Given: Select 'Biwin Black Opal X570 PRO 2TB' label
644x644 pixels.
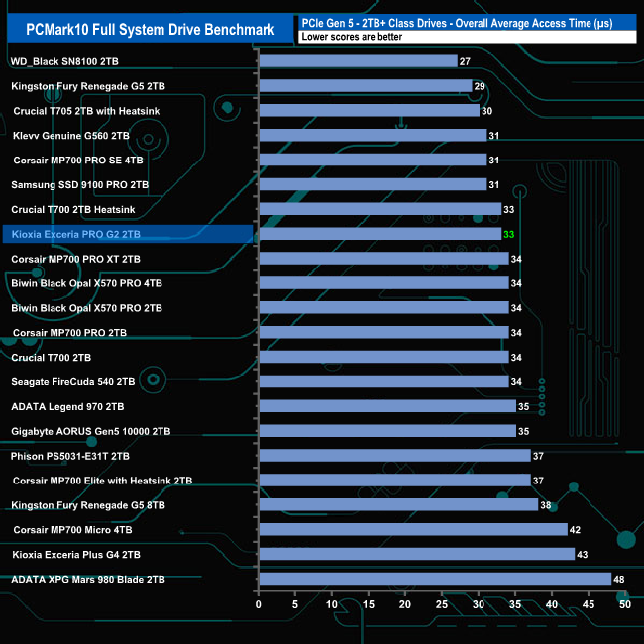Looking at the screenshot, I should point(86,308).
